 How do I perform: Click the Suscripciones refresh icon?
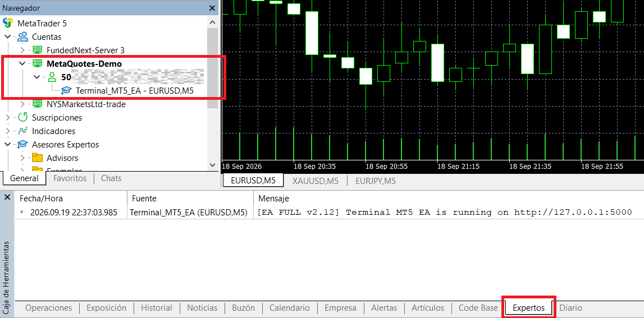point(22,117)
